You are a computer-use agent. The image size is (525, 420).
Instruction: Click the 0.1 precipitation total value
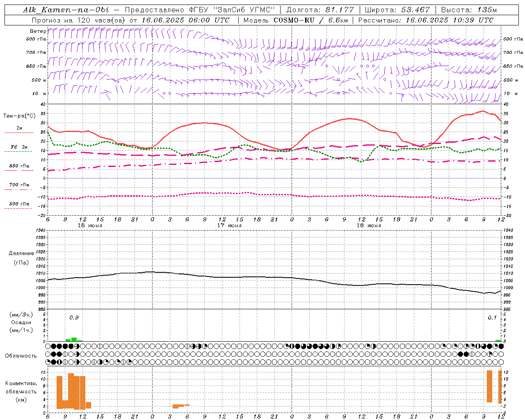492,318
